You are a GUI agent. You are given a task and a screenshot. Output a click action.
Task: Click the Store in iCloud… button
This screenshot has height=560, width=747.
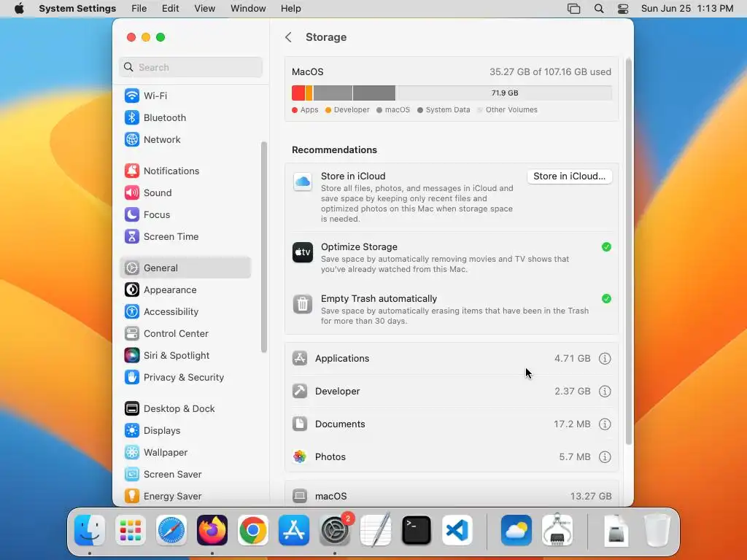point(569,176)
